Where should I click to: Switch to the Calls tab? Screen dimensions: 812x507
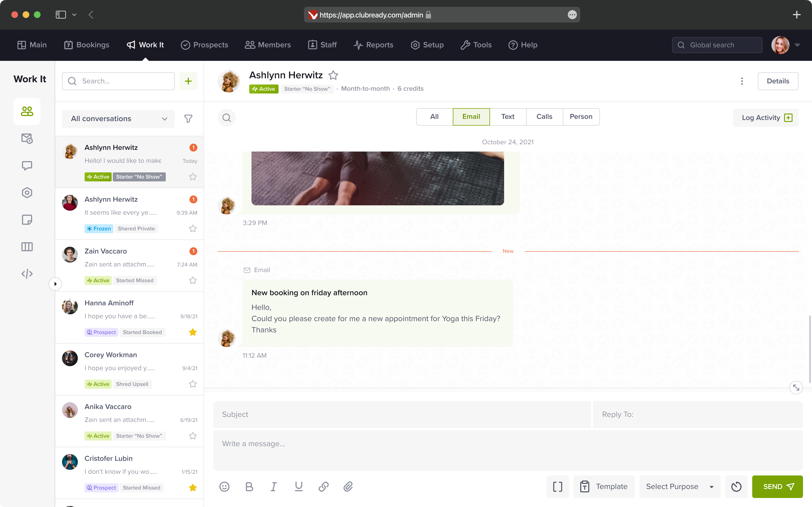point(544,117)
